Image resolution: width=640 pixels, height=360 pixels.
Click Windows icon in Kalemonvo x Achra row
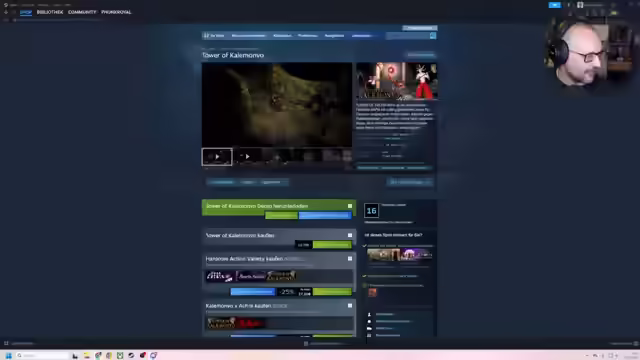click(x=350, y=306)
